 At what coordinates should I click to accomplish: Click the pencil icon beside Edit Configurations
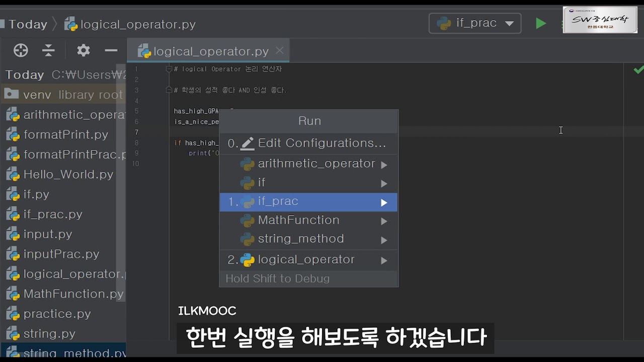click(x=247, y=143)
